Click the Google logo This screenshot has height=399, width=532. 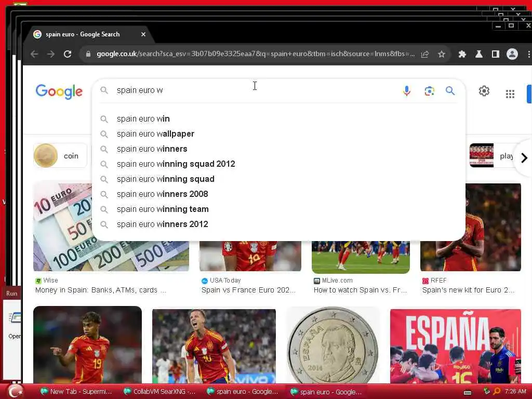[59, 91]
